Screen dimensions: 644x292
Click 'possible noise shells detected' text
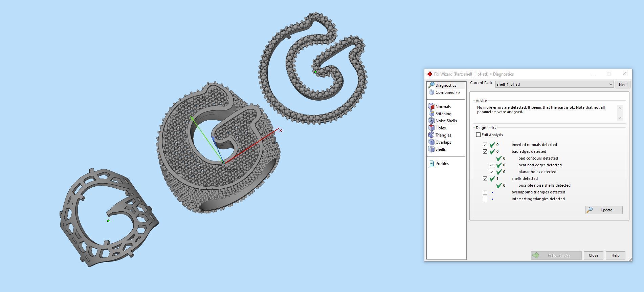click(x=544, y=185)
